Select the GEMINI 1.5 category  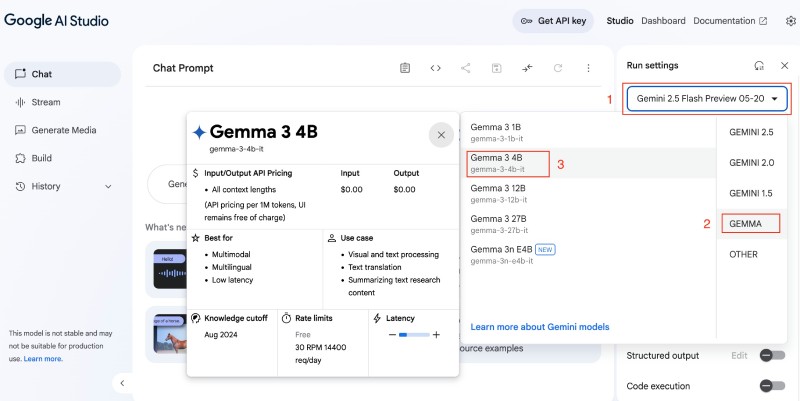(751, 193)
